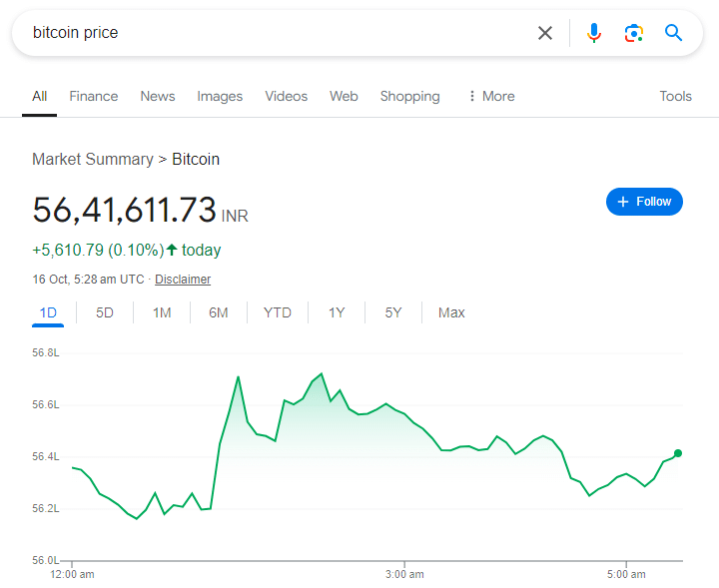
Task: Open the Shopping tab
Action: pyautogui.click(x=409, y=96)
